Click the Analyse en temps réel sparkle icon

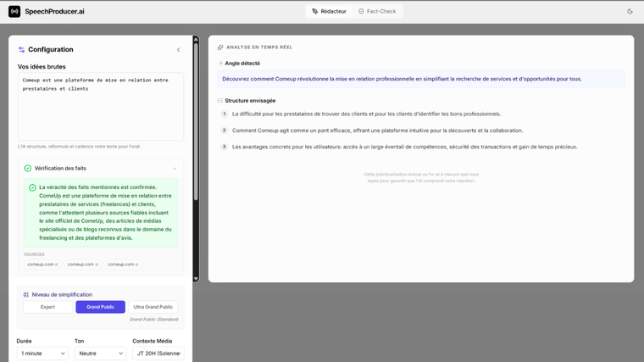click(x=220, y=47)
